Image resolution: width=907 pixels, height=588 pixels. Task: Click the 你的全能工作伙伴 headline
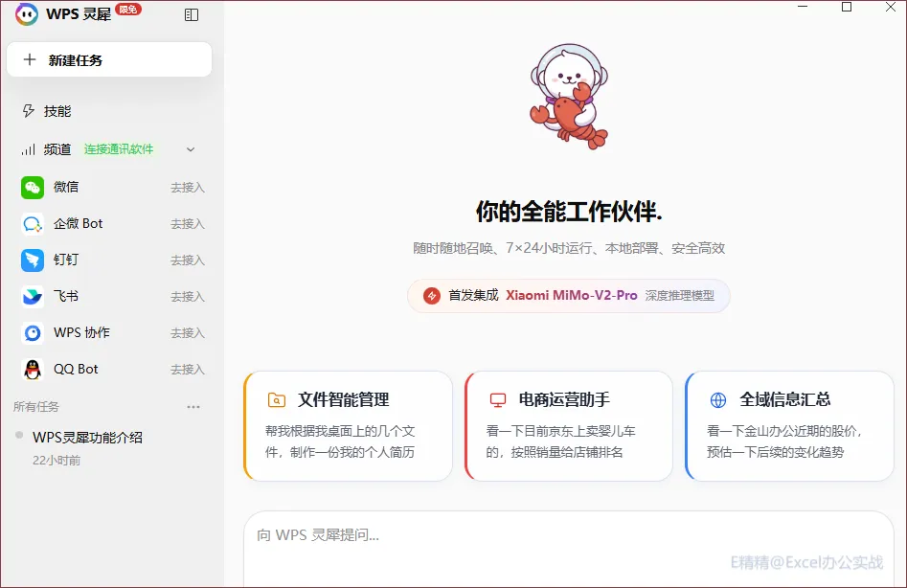coord(569,212)
